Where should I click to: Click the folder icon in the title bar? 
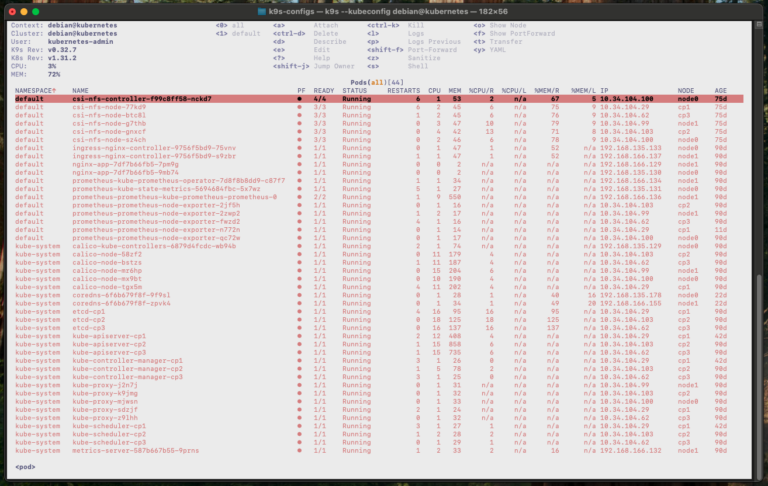tap(262, 12)
